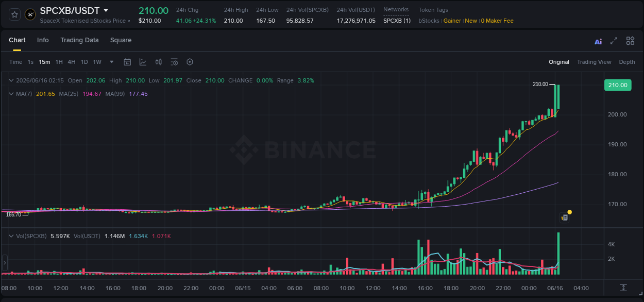Viewport: 644px width, 302px height.
Task: Expand chart to fullscreen with arrows icon
Action: coord(614,41)
